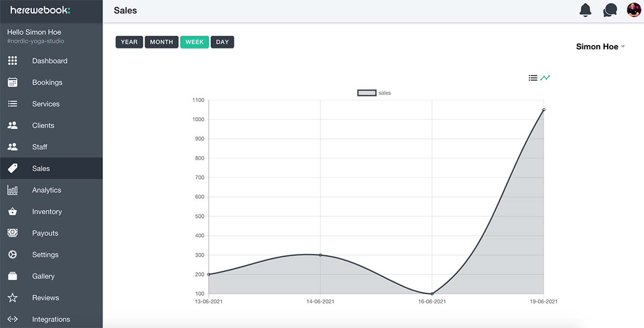The height and width of the screenshot is (328, 644).
Task: Open the chat messages icon
Action: point(610,10)
